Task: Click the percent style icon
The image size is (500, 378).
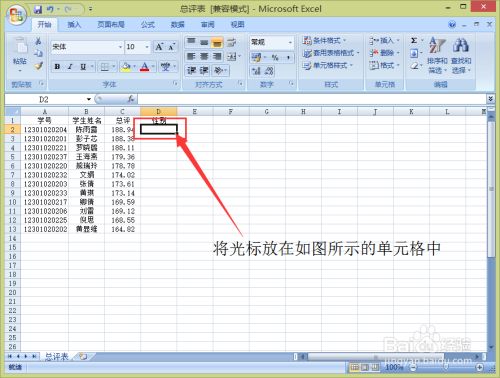Action: 275,58
